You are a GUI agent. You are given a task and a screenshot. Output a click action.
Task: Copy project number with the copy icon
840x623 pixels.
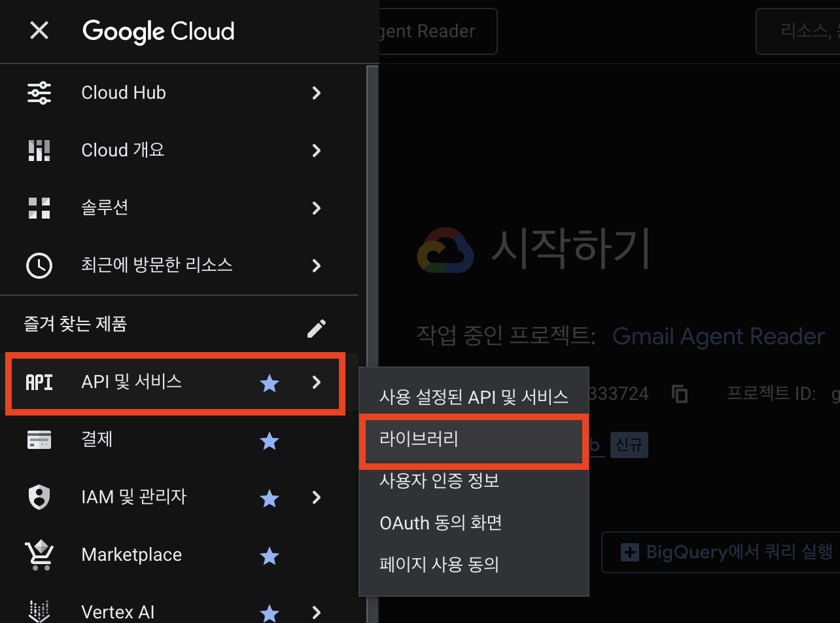680,393
